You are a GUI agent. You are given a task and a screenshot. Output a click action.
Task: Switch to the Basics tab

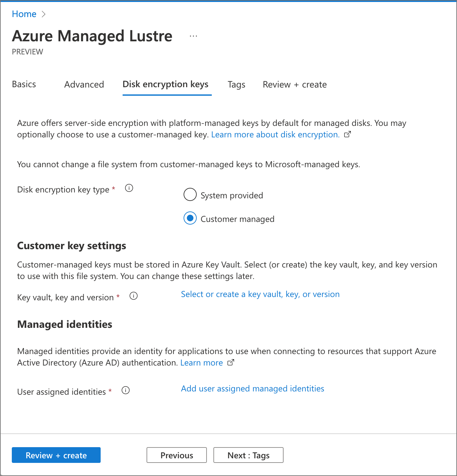click(x=24, y=84)
